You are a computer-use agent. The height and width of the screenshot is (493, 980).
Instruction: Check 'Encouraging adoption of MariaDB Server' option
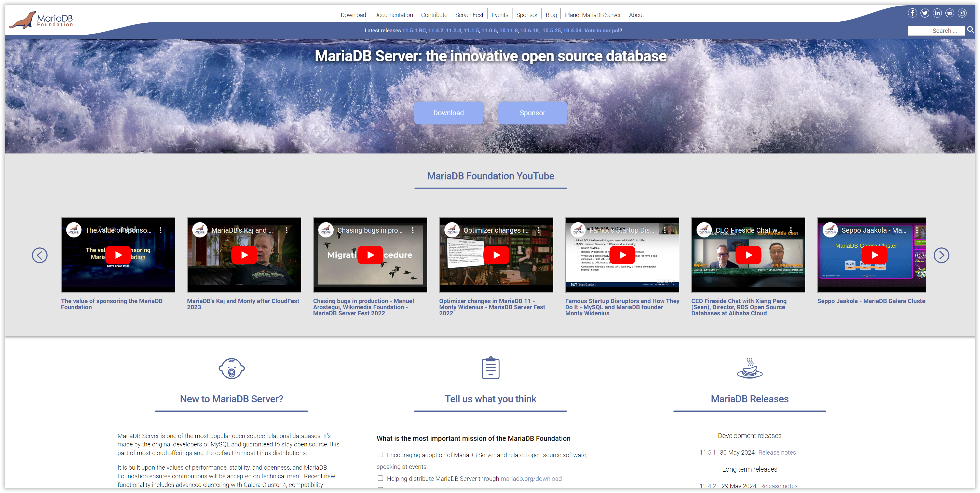380,455
